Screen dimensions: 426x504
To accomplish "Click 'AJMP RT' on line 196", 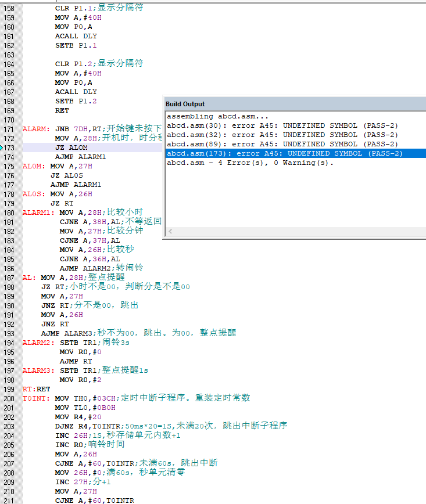I will pos(76,362).
